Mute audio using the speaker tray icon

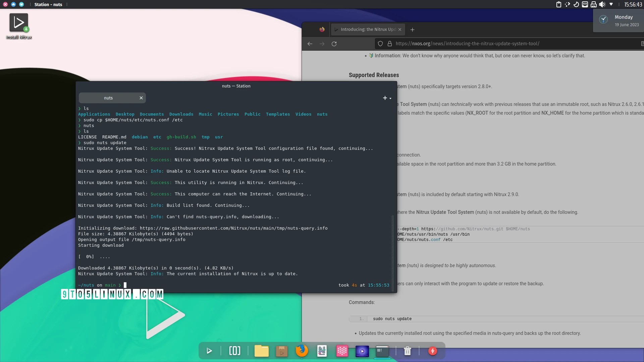click(602, 4)
